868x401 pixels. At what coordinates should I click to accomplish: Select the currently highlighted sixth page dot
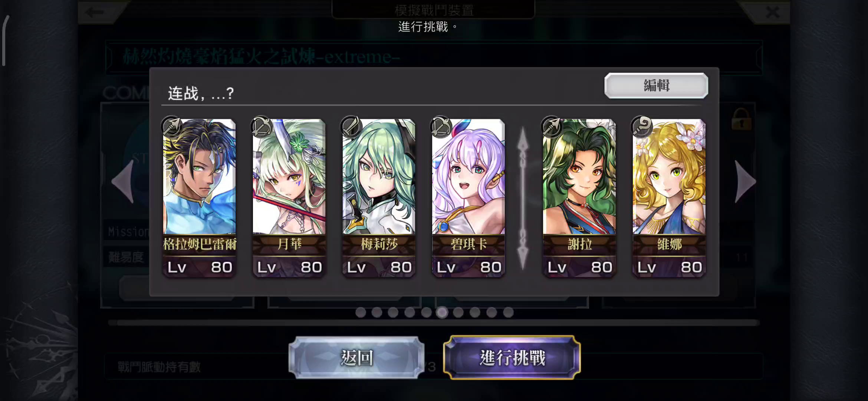click(442, 313)
